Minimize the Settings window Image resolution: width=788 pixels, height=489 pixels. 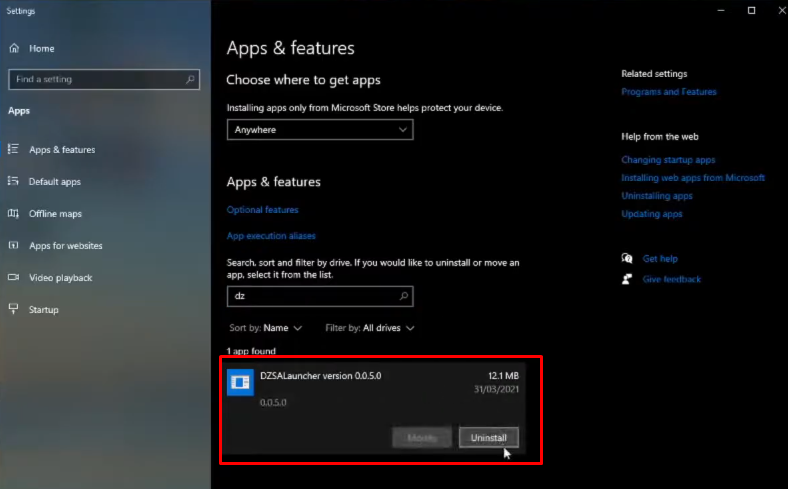tap(721, 10)
